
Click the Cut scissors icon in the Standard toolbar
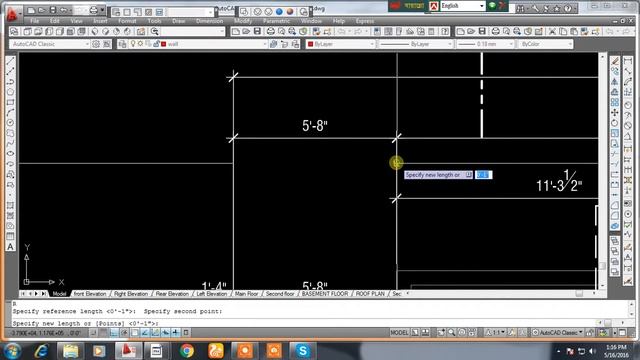(x=552, y=31)
